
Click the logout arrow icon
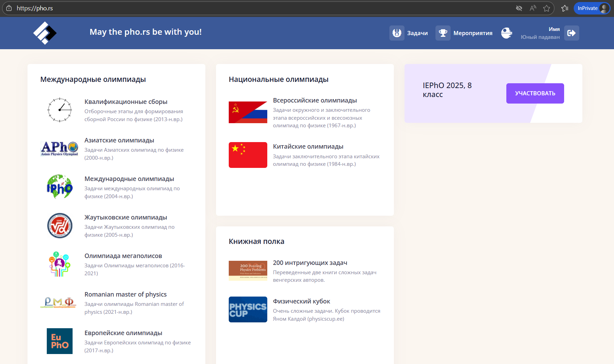coord(572,33)
